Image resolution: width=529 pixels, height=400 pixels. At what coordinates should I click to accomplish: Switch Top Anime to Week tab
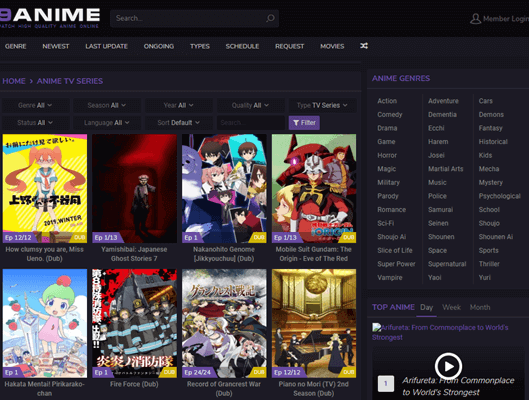coord(451,308)
